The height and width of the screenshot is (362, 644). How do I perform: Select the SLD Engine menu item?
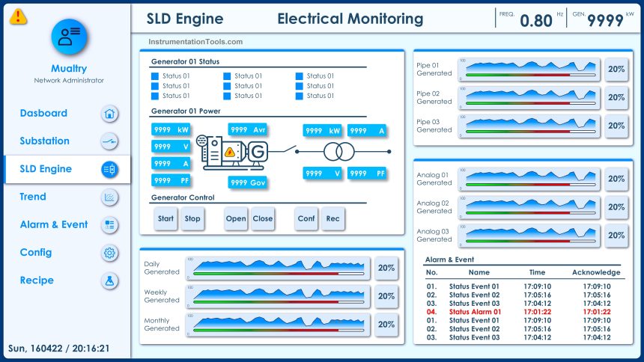tap(66, 169)
